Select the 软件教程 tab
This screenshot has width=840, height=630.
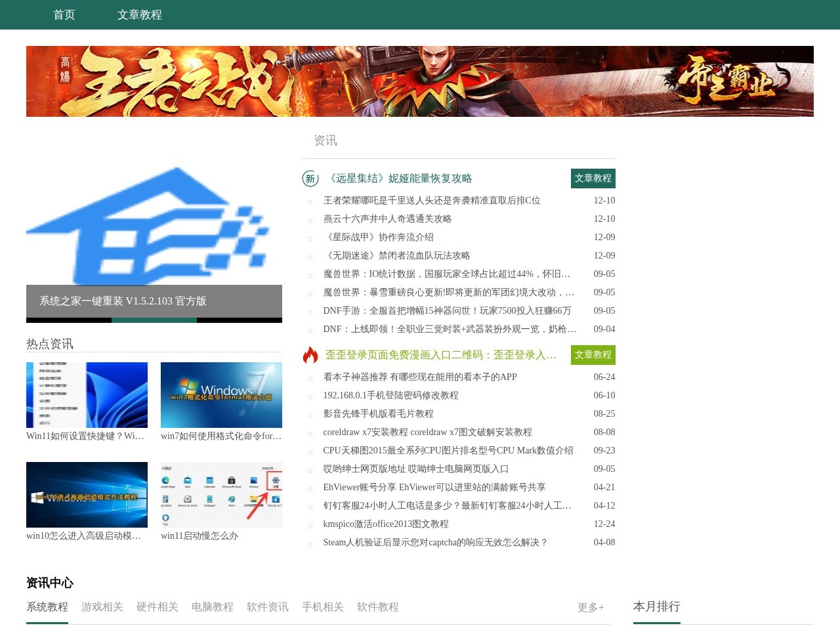pyautogui.click(x=377, y=607)
